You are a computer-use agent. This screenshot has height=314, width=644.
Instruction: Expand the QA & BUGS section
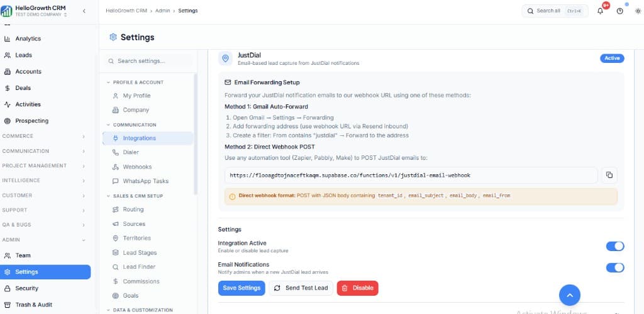[x=45, y=225]
